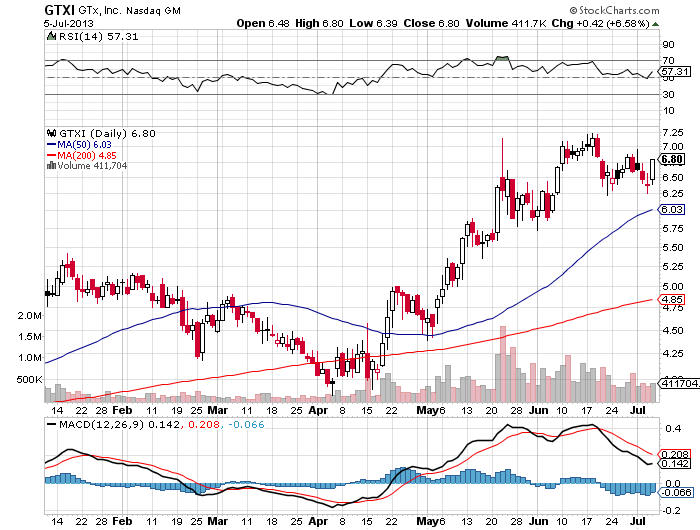
Task: Click the 1.0M volume scale label
Action: [30, 357]
